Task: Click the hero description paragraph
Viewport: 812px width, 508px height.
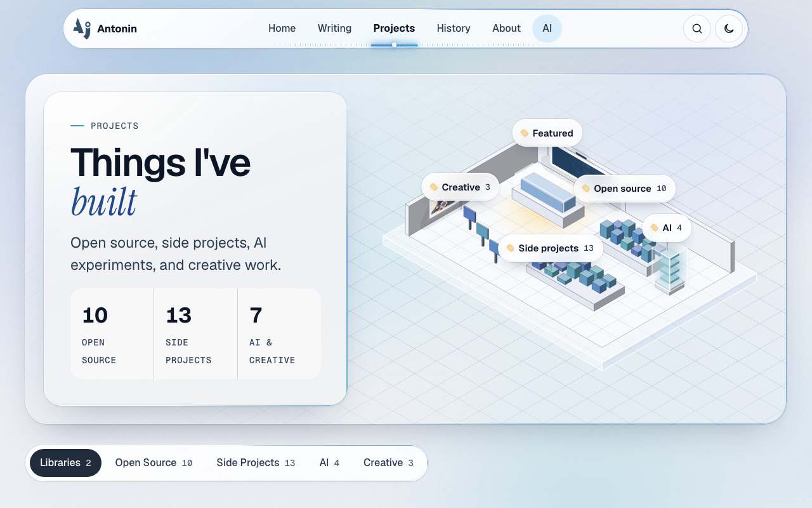Action: click(x=176, y=254)
